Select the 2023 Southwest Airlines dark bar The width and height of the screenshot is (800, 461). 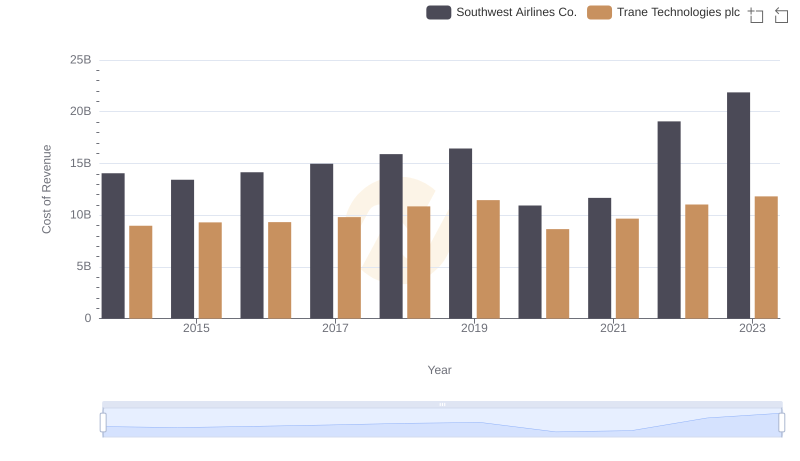pos(738,206)
